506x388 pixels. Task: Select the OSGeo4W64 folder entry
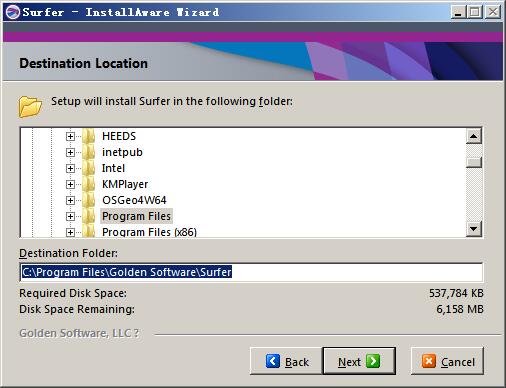coord(134,200)
